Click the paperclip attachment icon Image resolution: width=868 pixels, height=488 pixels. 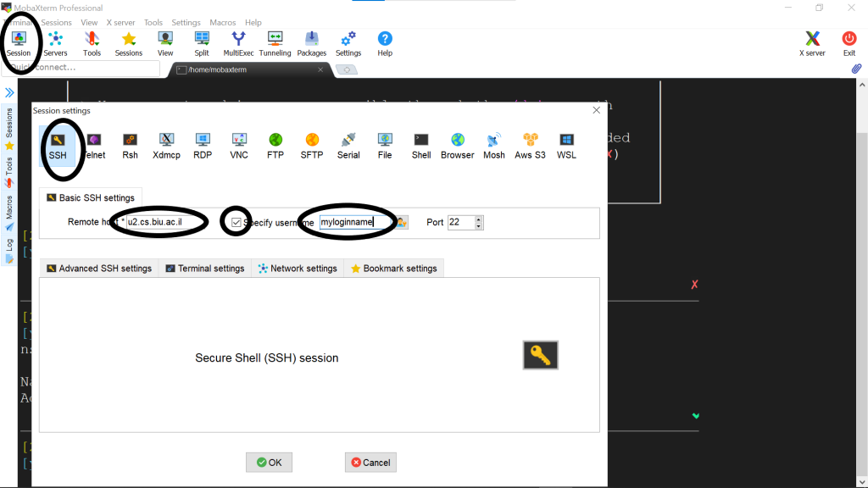pos(856,69)
